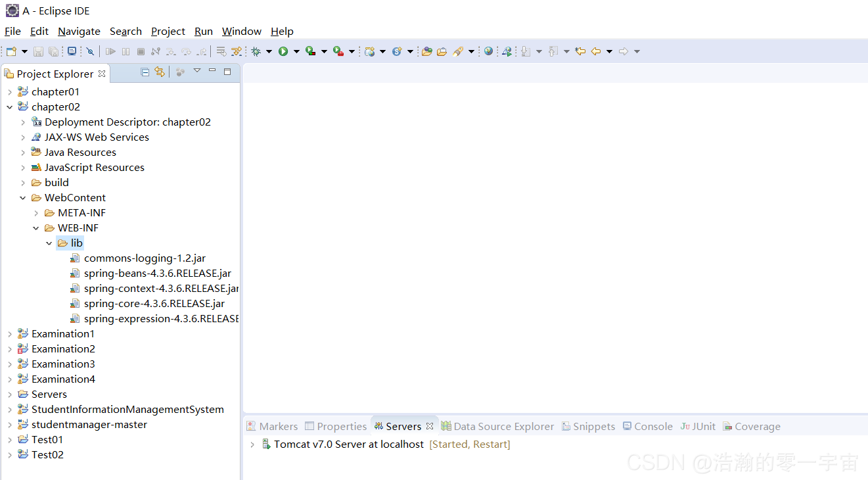This screenshot has width=868, height=480.
Task: Collapse the WEB-INF folder
Action: click(36, 228)
